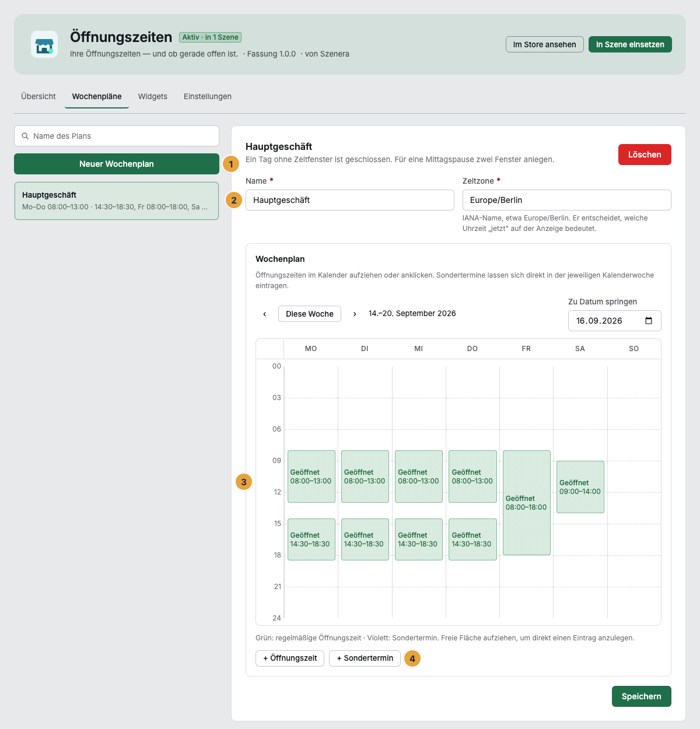The width and height of the screenshot is (700, 729).
Task: Create a new plan with Neuer Wochenplan
Action: (x=117, y=164)
